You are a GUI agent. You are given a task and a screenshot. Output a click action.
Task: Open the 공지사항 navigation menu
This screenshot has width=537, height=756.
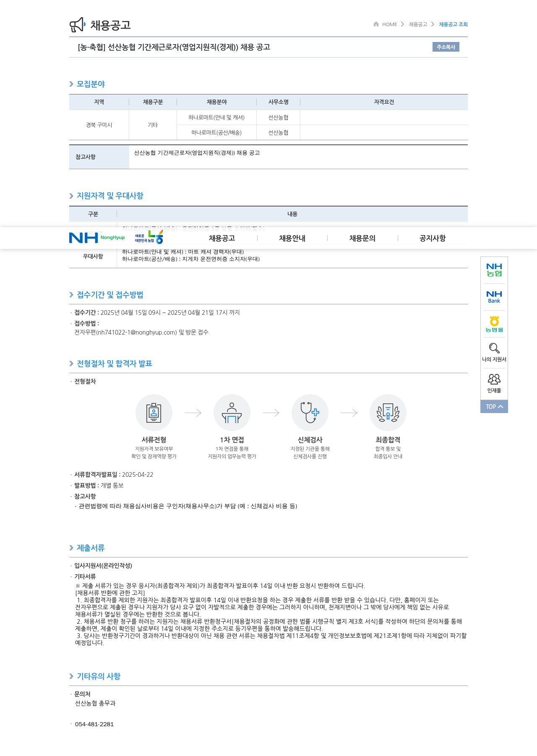tap(433, 238)
